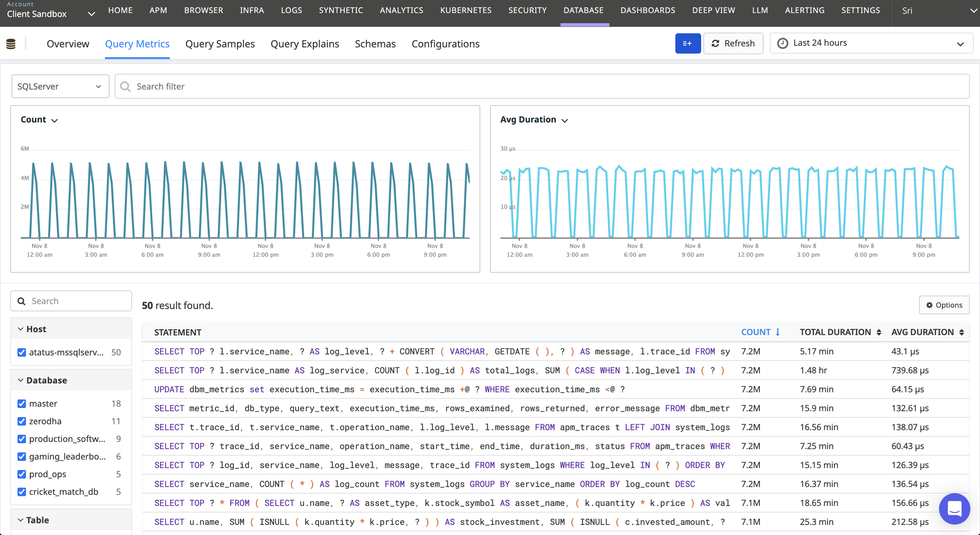Toggle gaming_leaderbo database checkbox
The image size is (980, 535).
[22, 457]
